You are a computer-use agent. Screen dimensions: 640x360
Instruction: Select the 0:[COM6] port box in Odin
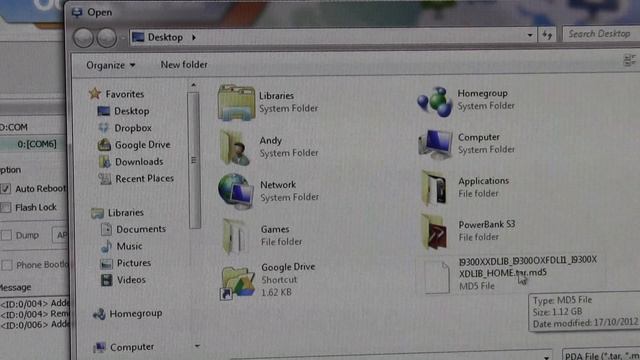pyautogui.click(x=33, y=144)
